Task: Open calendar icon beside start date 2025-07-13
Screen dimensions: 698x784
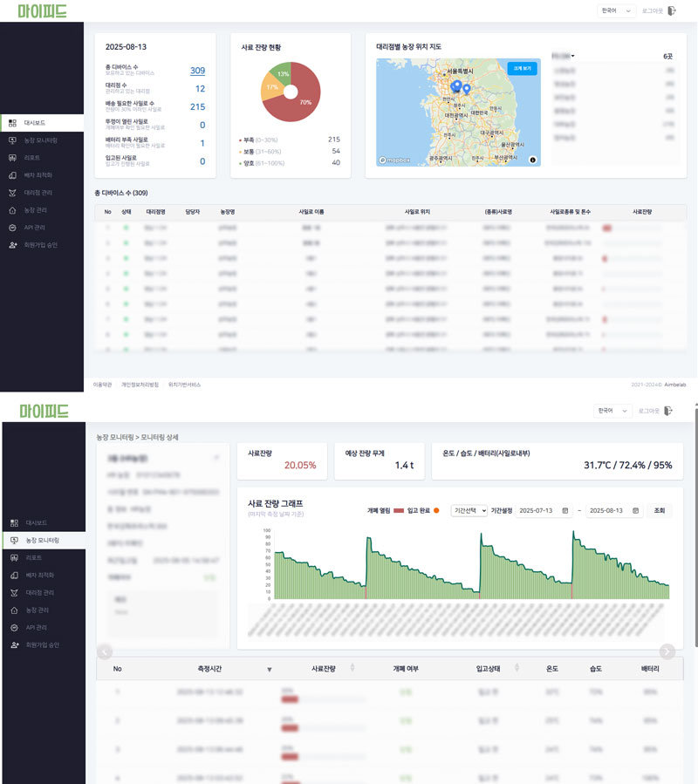Action: (566, 510)
